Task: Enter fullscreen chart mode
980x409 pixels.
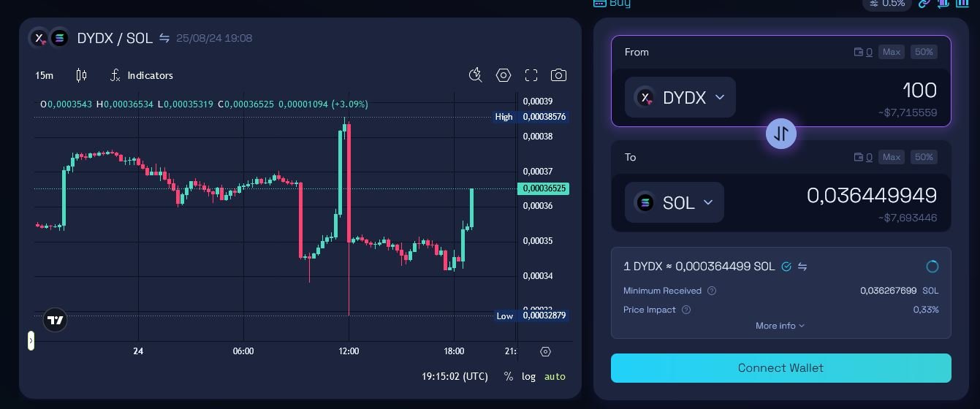Action: pos(531,75)
